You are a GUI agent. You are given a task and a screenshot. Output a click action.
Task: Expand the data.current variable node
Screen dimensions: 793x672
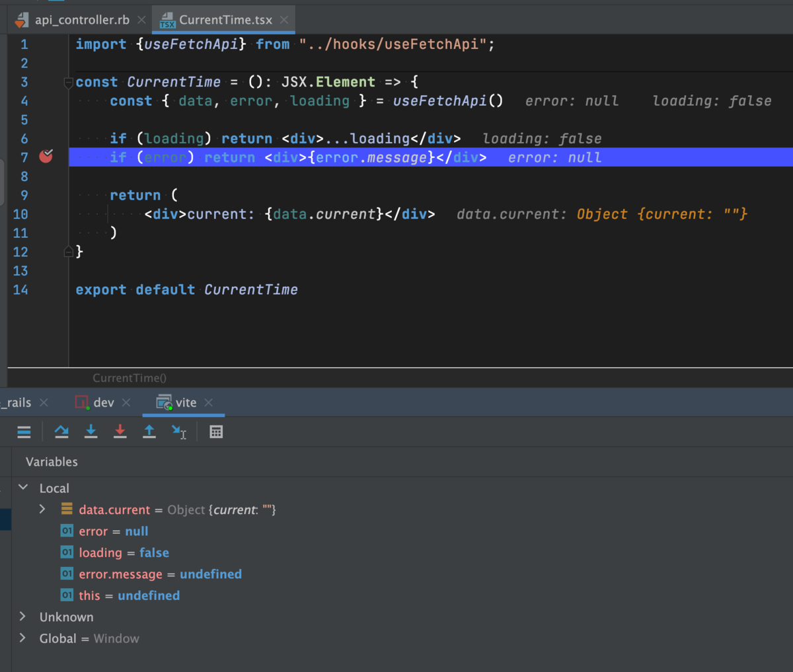pyautogui.click(x=42, y=509)
